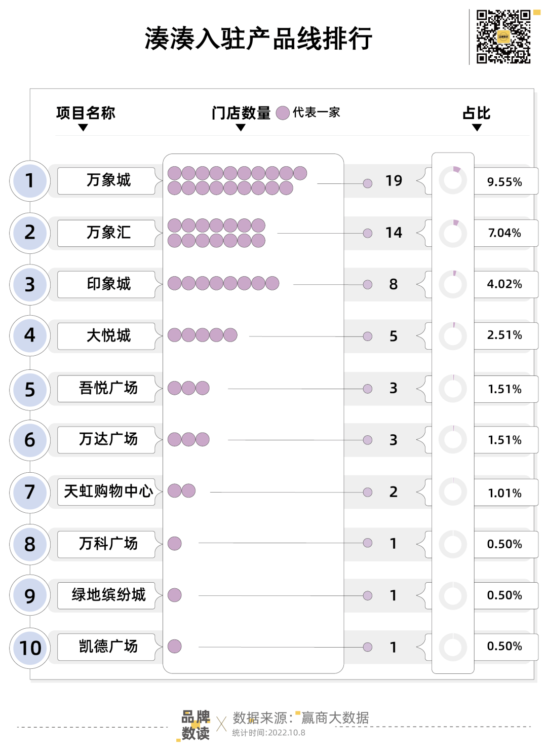This screenshot has height=756, width=547.
Task: Click the QR code in top-right corner
Action: pyautogui.click(x=503, y=36)
